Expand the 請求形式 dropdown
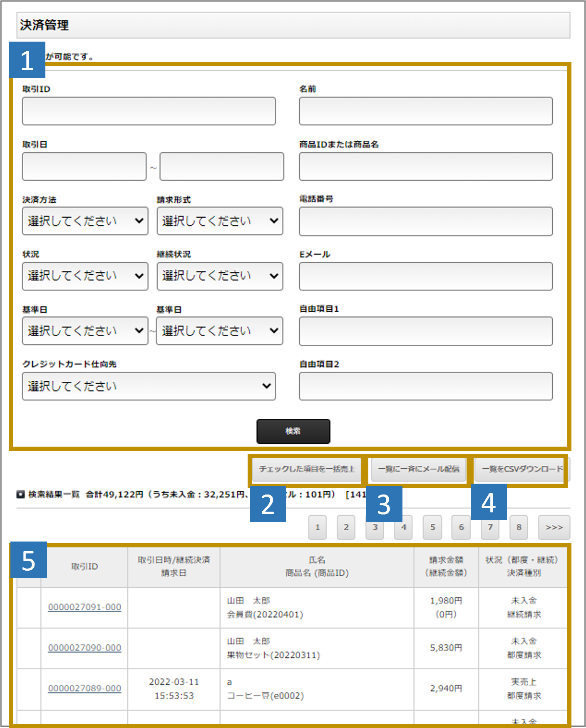Viewport: 586px width, 728px height. (220, 221)
